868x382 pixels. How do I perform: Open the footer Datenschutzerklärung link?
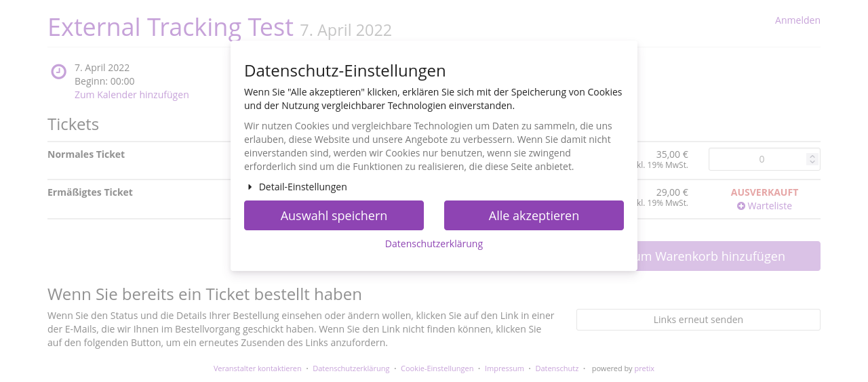click(351, 368)
